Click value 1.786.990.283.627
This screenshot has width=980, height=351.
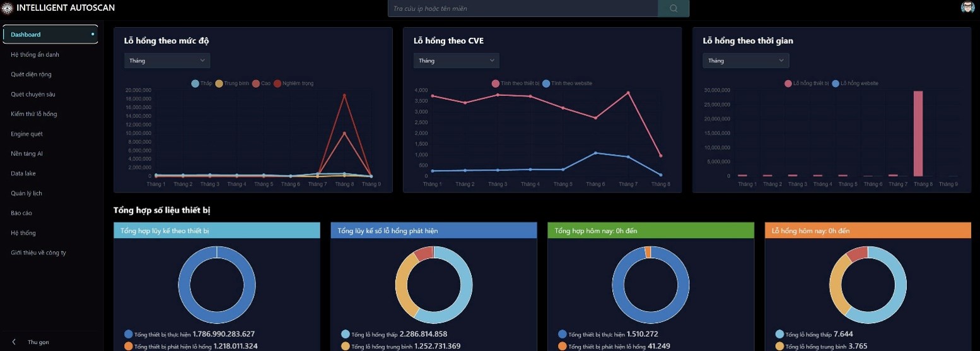[223, 334]
